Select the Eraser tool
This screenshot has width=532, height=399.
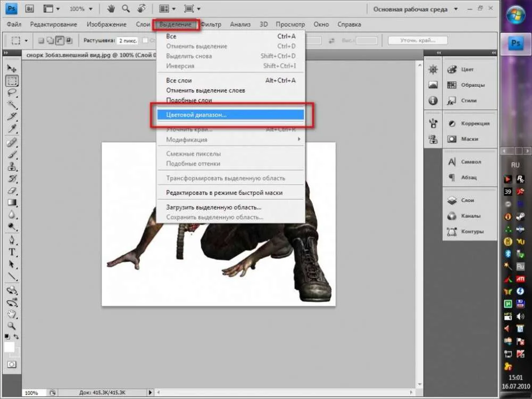coord(12,190)
